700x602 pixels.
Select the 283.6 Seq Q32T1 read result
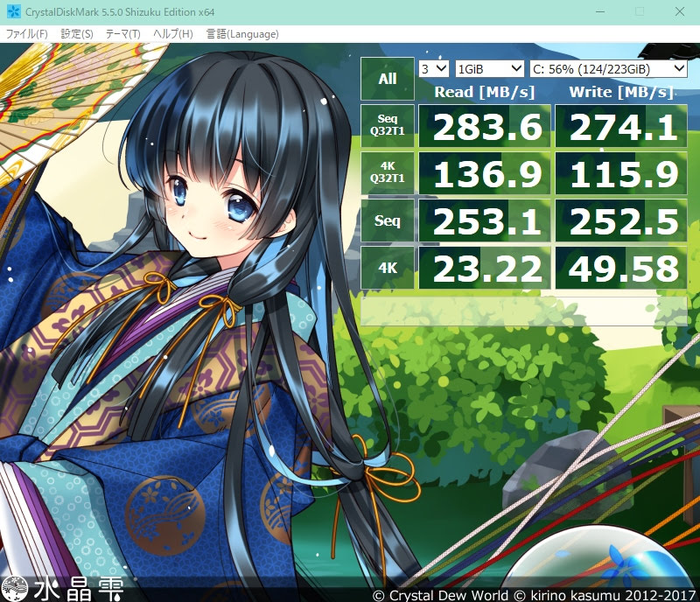[485, 126]
